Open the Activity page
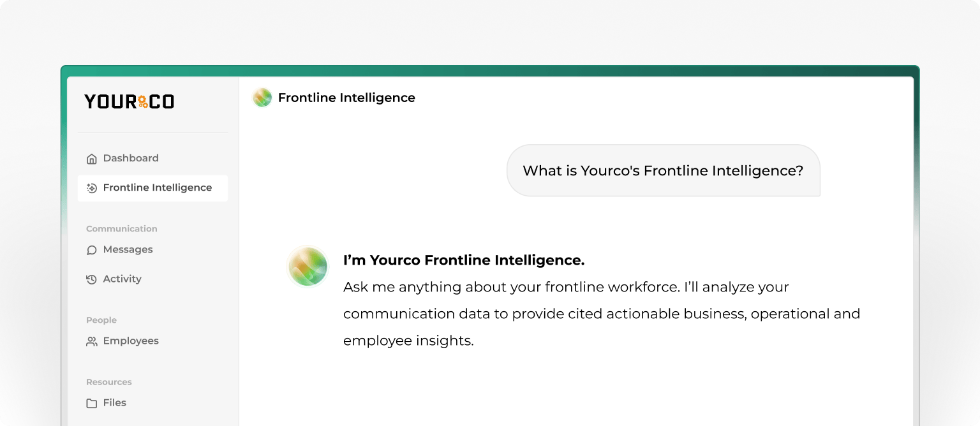This screenshot has width=980, height=426. [x=122, y=279]
